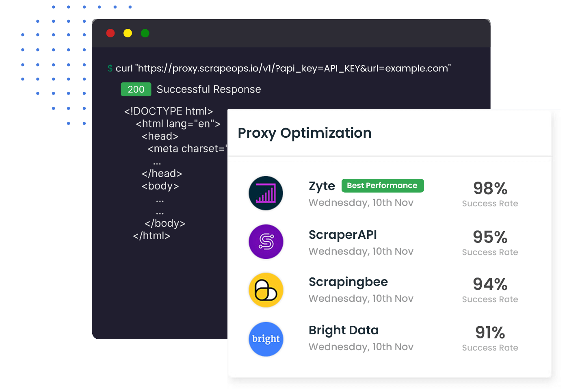Click the green dollar prompt symbol
567x392 pixels.
110,68
